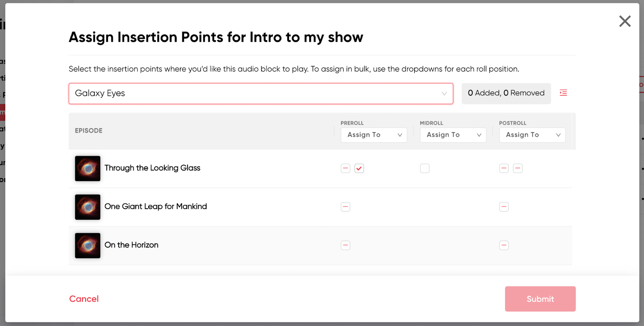Open the Postroll Assign To dropdown
644x326 pixels.
(533, 135)
